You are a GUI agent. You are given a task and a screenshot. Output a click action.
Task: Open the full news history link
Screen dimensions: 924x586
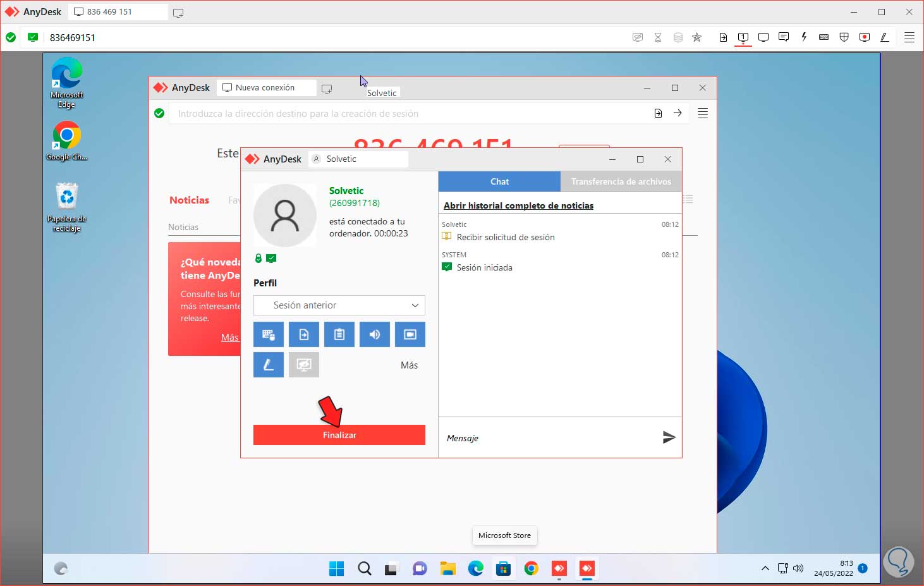pos(518,205)
